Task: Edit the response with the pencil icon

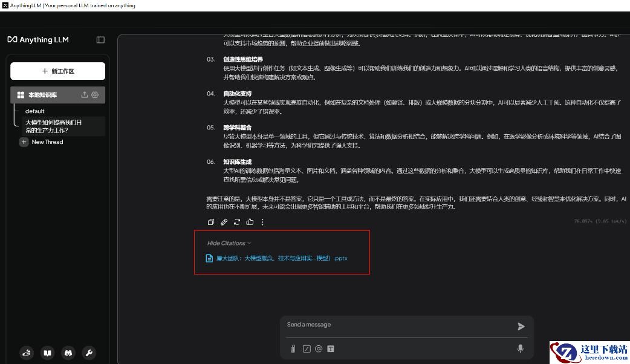Action: coord(224,222)
